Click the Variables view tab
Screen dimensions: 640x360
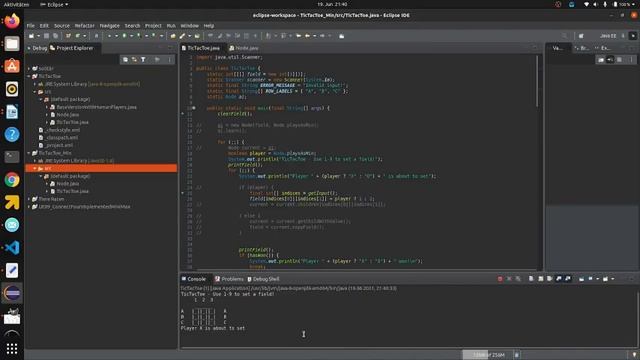point(558,48)
